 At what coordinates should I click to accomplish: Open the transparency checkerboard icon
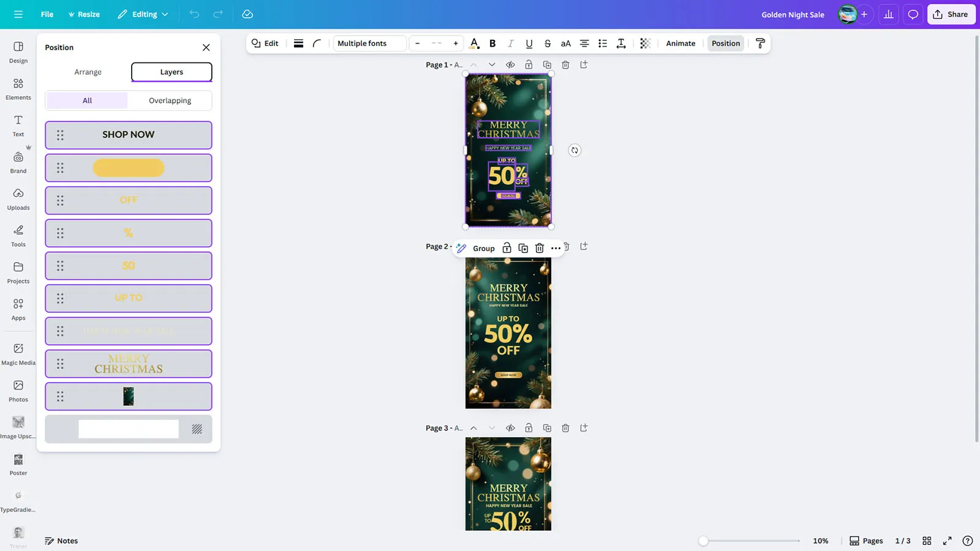[x=645, y=43]
